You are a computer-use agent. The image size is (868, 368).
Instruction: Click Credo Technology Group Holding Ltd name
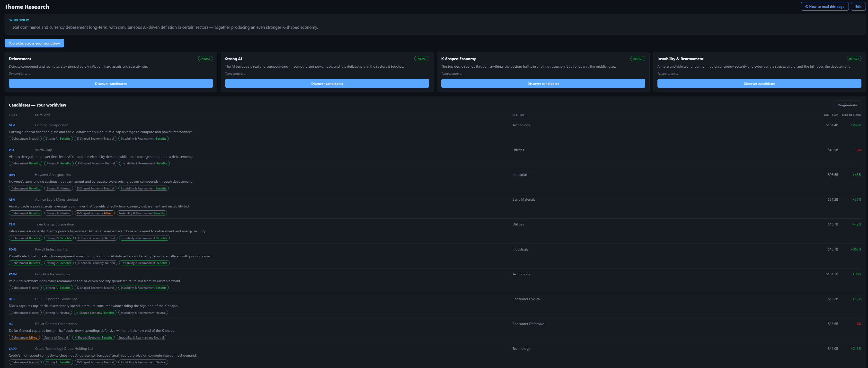point(64,349)
